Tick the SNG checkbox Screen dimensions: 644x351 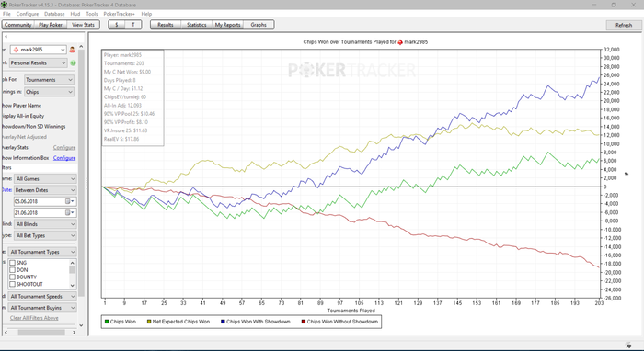12,263
